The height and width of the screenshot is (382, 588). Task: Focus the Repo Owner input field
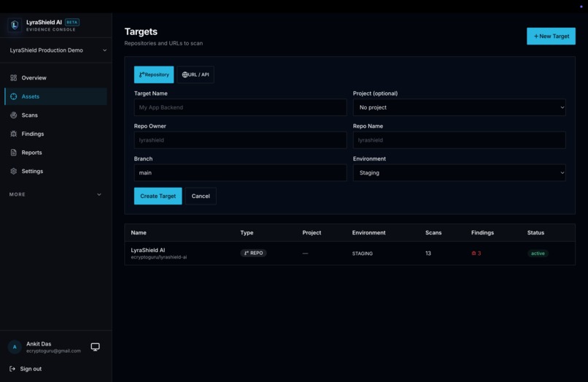240,140
